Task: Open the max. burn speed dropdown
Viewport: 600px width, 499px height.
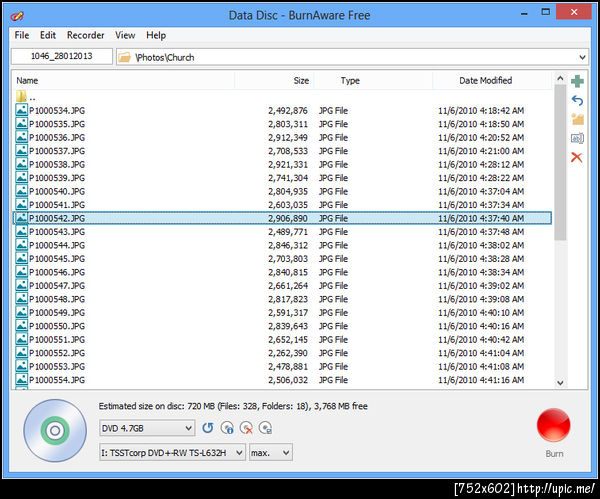Action: (x=271, y=453)
